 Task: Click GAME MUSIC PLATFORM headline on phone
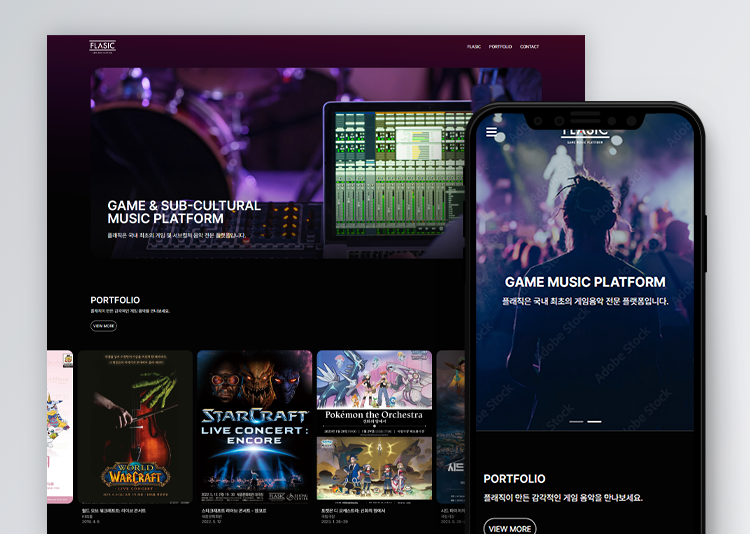click(585, 282)
